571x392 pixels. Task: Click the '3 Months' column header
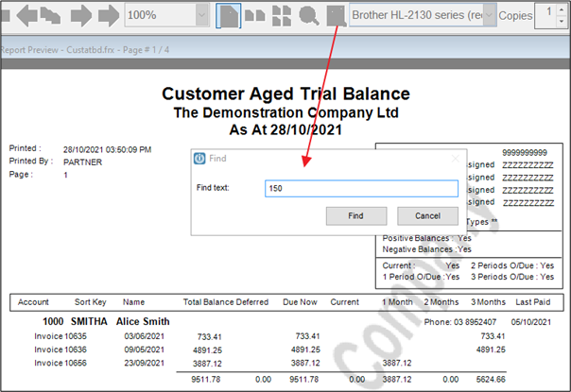(489, 302)
